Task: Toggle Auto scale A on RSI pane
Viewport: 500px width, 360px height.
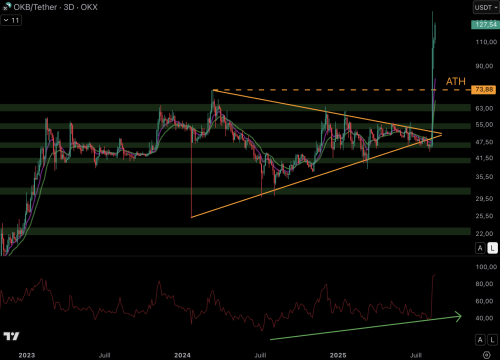Action: click(x=480, y=340)
